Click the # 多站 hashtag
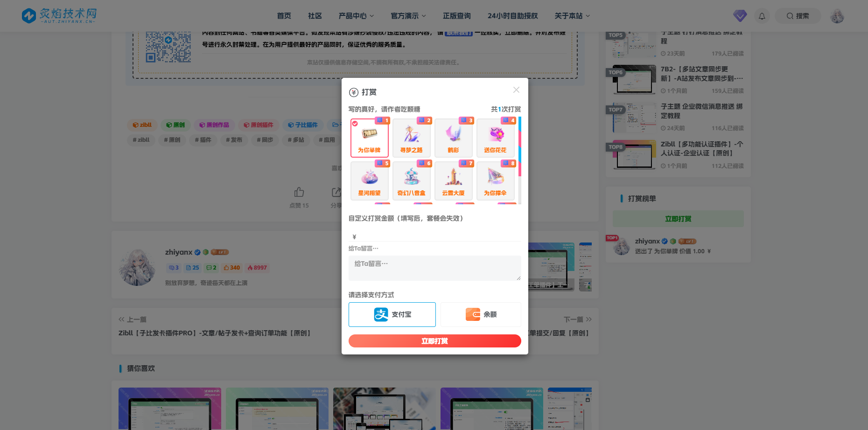 coord(296,140)
